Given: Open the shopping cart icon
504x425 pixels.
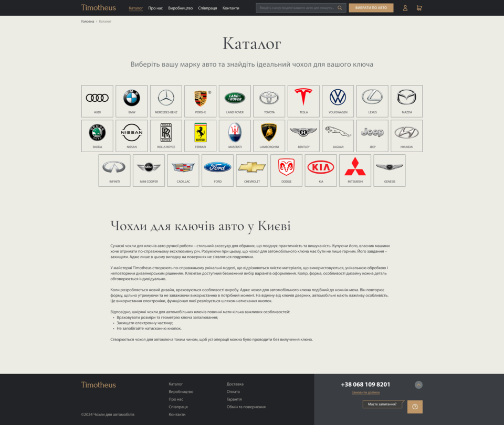Looking at the screenshot, I should click(x=419, y=8).
